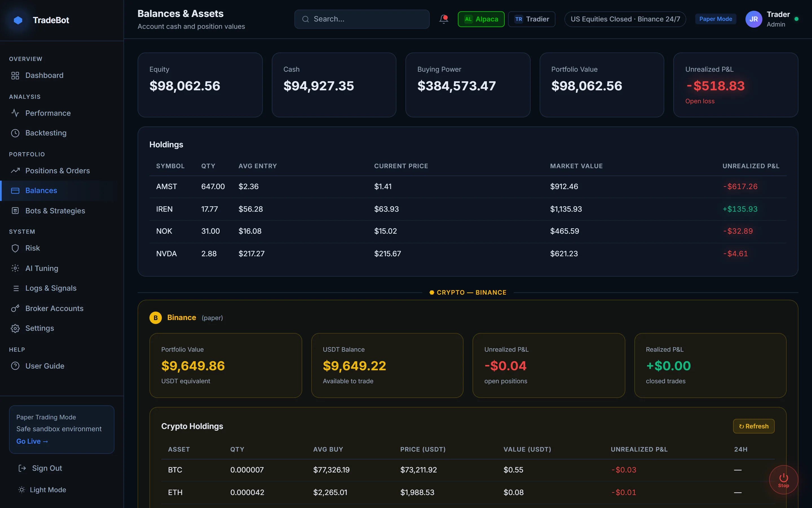Click the Broker Accounts key icon
Image resolution: width=812 pixels, height=508 pixels.
pos(15,308)
